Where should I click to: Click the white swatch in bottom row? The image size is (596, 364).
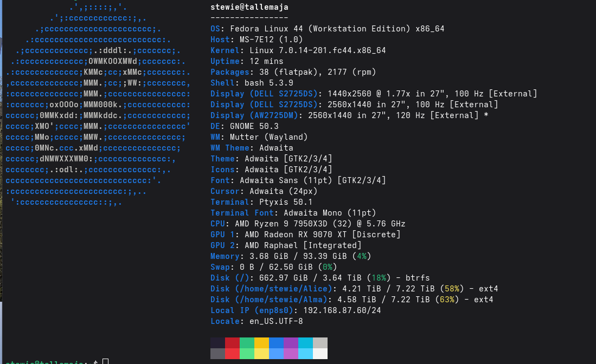[x=320, y=354]
